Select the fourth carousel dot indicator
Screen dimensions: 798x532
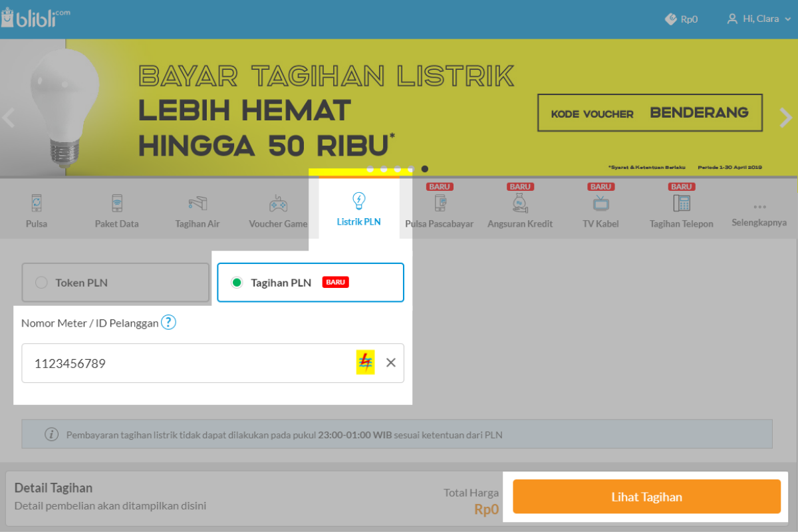click(412, 169)
